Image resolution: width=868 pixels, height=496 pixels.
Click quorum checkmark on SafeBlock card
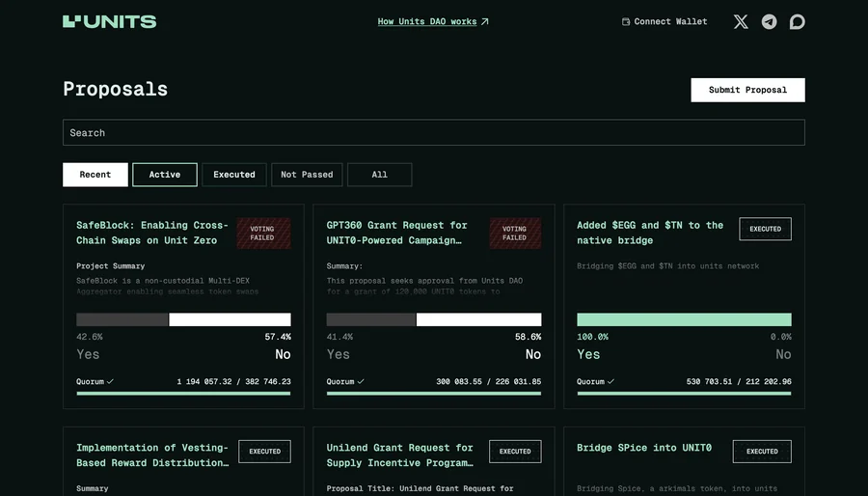point(110,381)
